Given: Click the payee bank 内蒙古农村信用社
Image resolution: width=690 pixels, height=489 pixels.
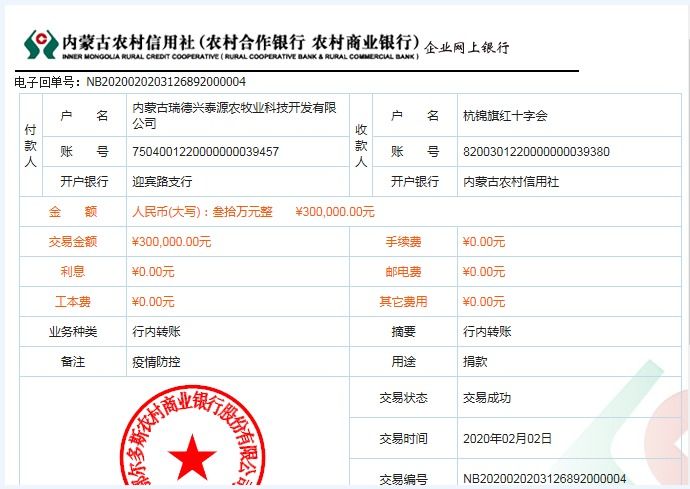Looking at the screenshot, I should tap(511, 182).
